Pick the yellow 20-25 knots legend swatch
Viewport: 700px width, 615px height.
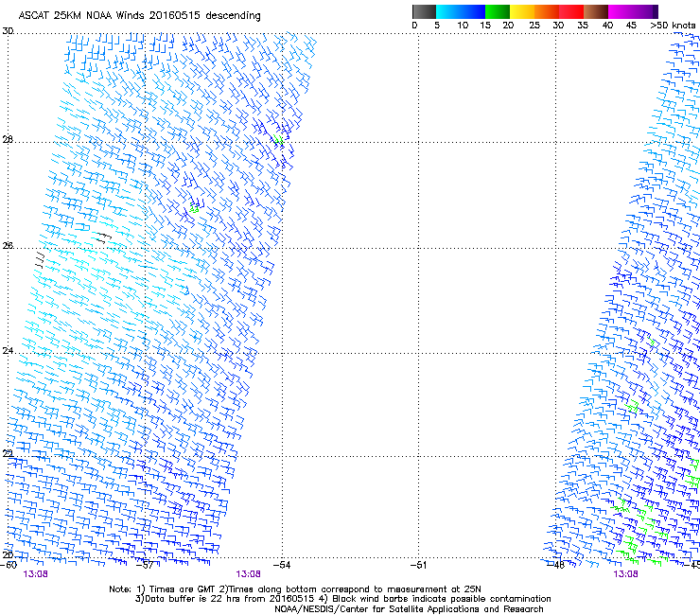pyautogui.click(x=522, y=11)
